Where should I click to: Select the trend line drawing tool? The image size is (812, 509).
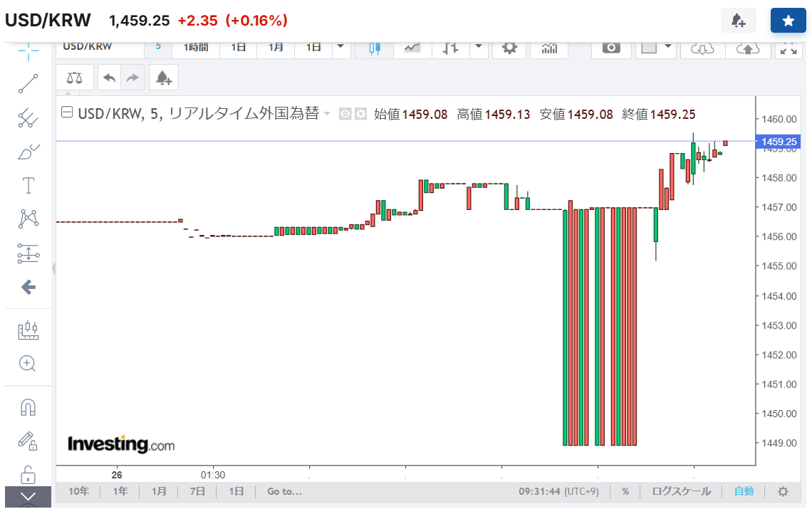click(28, 83)
